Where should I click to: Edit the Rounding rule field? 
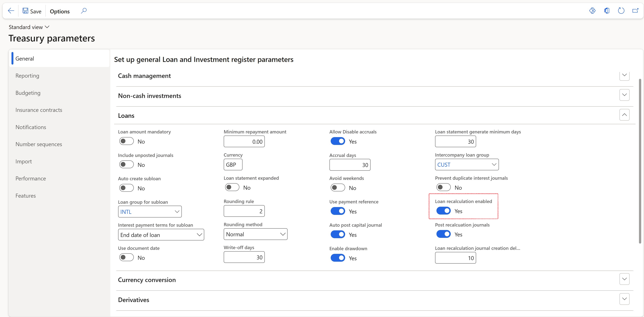point(244,211)
